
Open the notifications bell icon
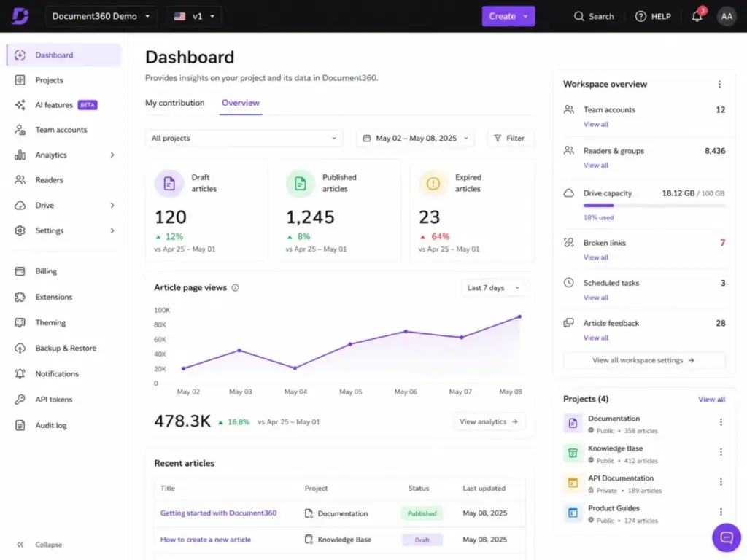697,16
